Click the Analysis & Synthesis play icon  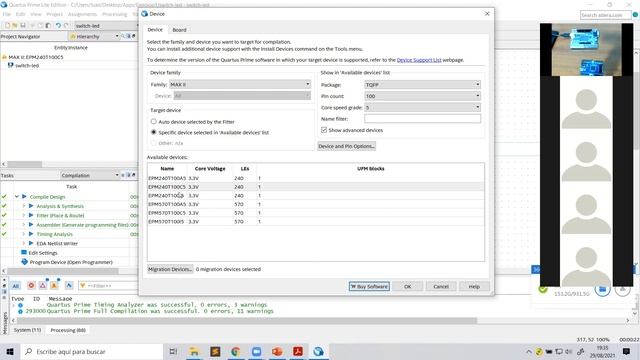tap(31, 206)
